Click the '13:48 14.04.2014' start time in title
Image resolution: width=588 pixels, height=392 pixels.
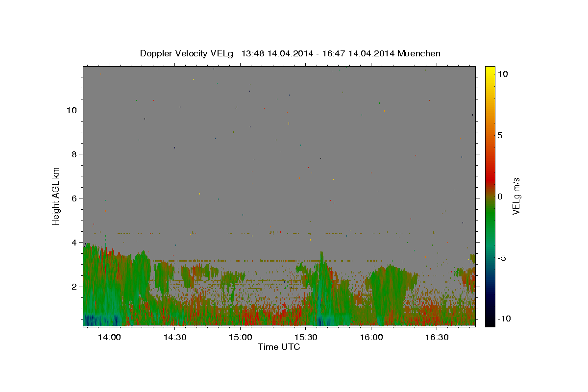tap(276, 53)
